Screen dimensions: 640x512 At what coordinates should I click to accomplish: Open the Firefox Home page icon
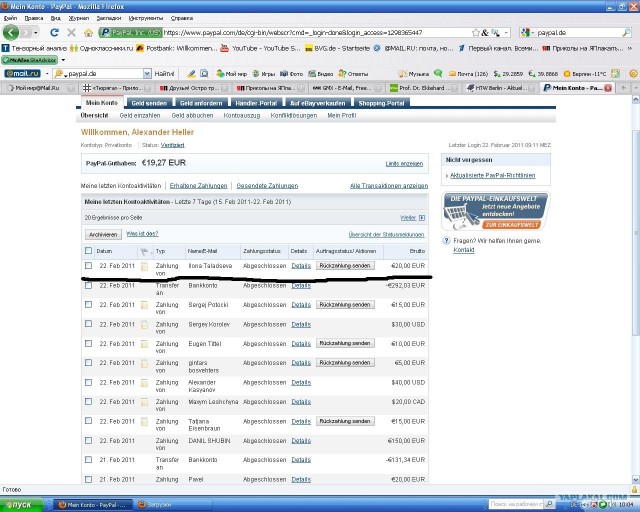click(88, 33)
